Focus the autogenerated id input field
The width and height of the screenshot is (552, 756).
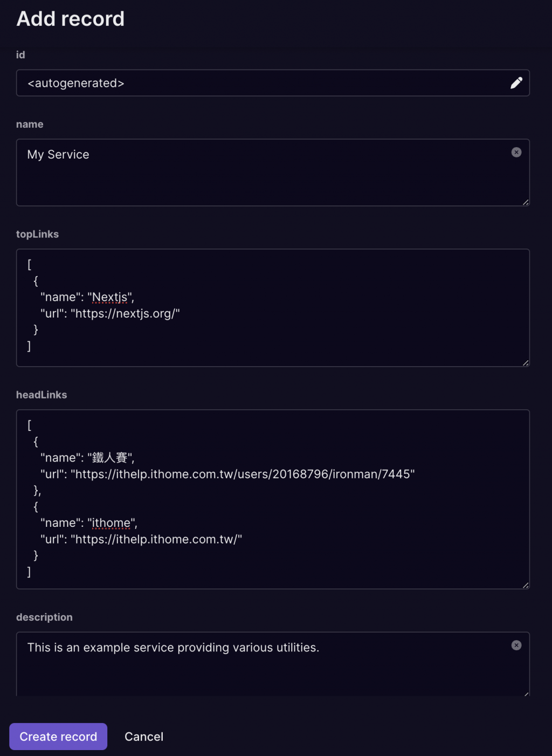click(x=259, y=83)
